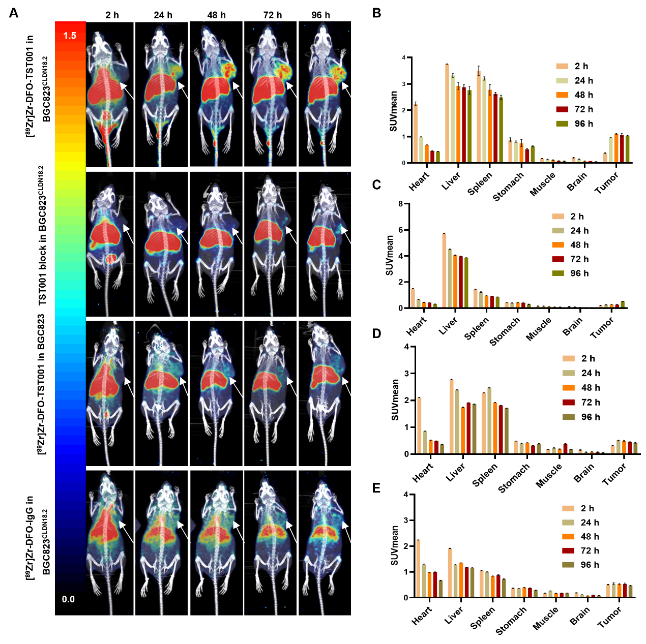Click the 0.0 minimum on the color scale bar

68,599
